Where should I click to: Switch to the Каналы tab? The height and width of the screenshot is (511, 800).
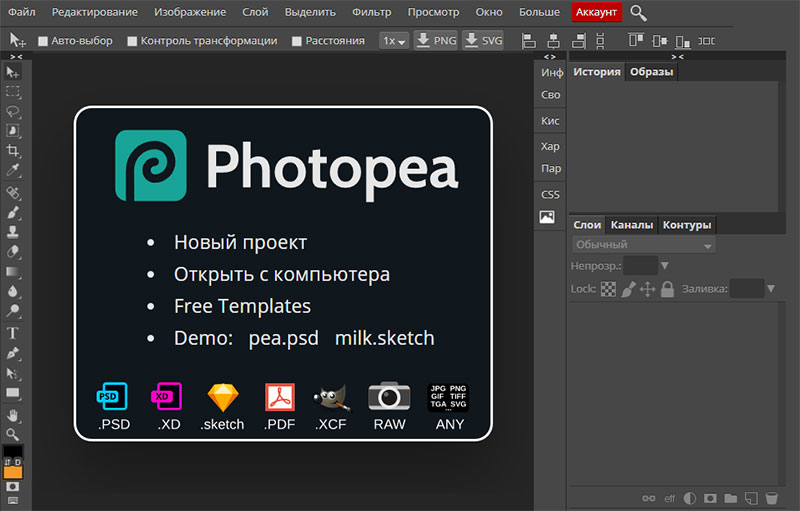coord(632,225)
